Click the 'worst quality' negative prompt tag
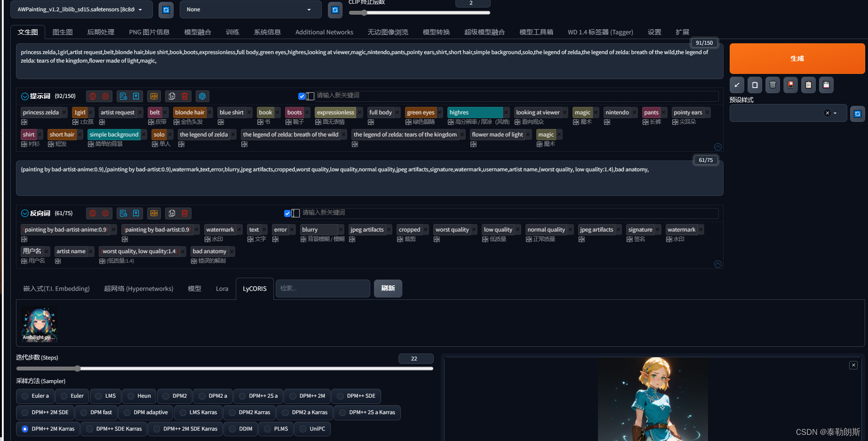Image resolution: width=868 pixels, height=441 pixels. coord(452,230)
